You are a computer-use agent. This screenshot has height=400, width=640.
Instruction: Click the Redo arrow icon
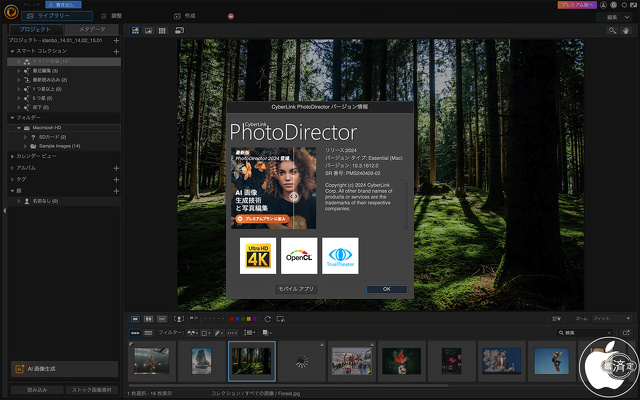coord(37,4)
